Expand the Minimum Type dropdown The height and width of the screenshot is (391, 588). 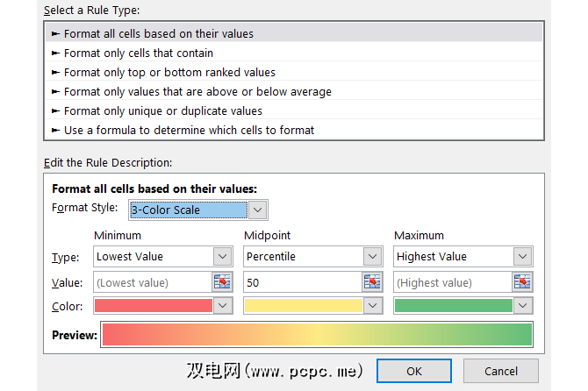(222, 257)
